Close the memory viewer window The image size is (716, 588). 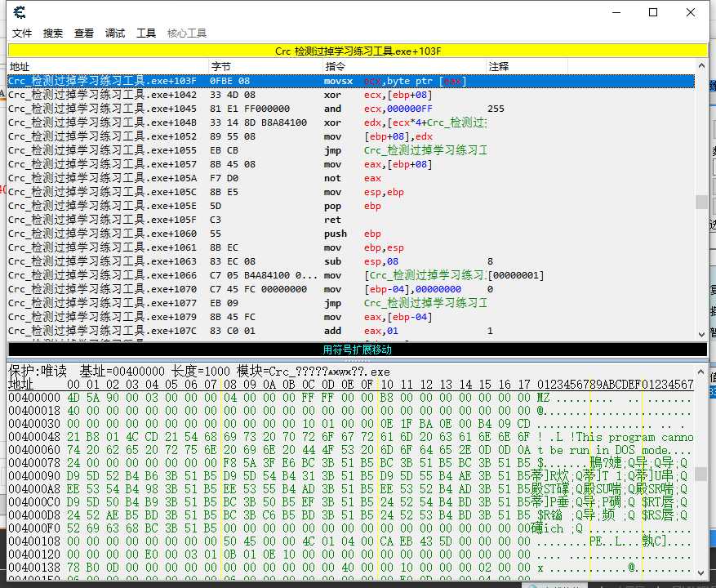691,12
